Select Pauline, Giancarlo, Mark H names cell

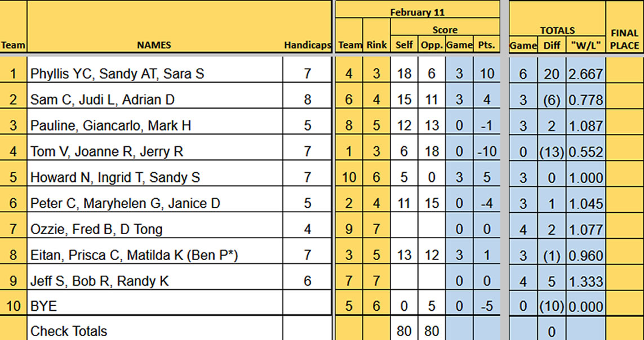tap(111, 126)
